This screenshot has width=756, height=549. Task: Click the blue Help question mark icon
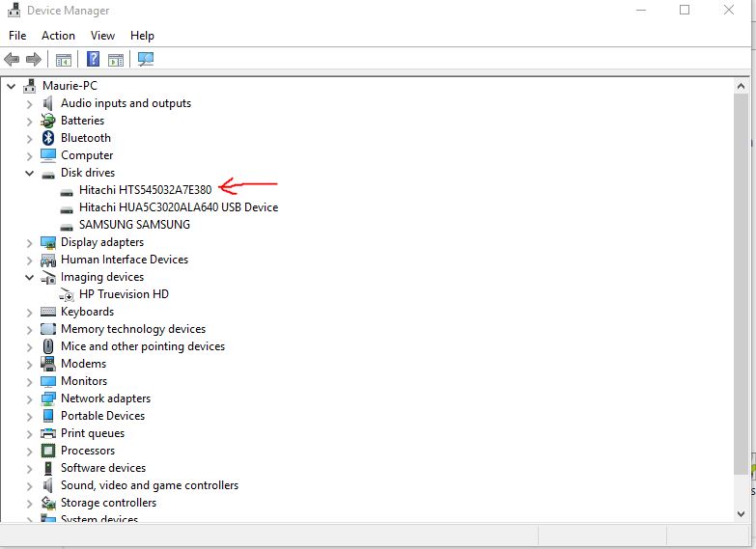(93, 59)
